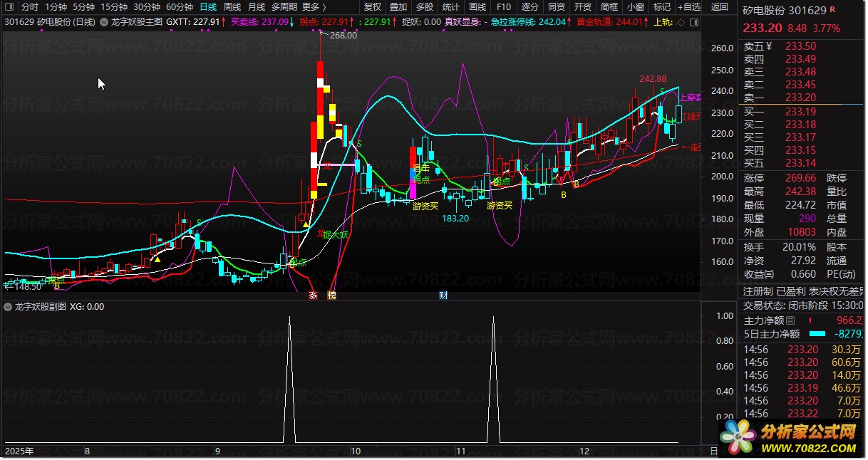The height and width of the screenshot is (460, 868).
Task: Add stock to watchlist with +自选
Action: pyautogui.click(x=688, y=7)
